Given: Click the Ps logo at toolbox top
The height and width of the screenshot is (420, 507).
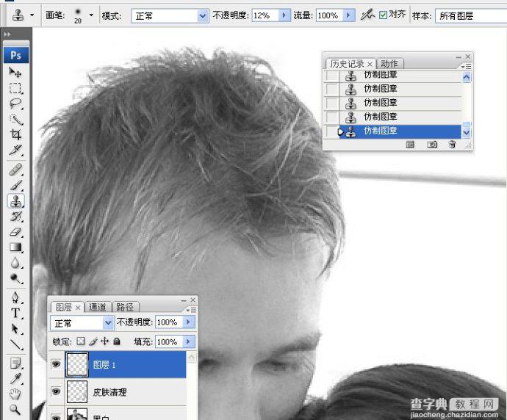Looking at the screenshot, I should 16,55.
